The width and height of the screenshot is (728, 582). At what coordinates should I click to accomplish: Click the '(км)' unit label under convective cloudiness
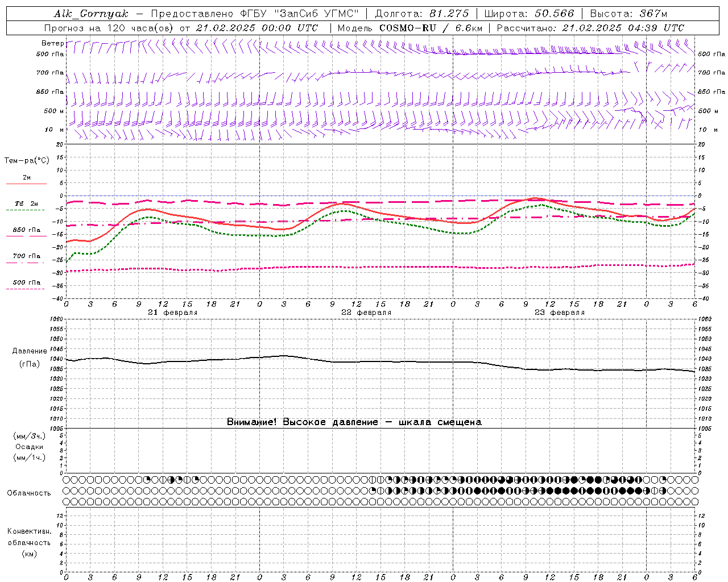[29, 554]
